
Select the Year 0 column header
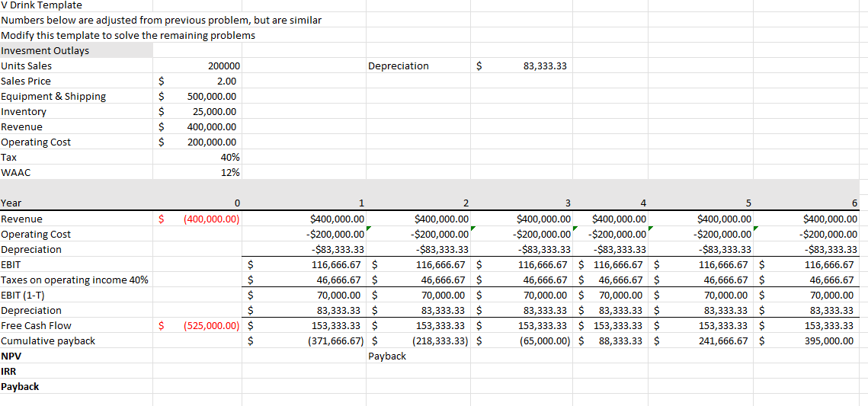pyautogui.click(x=237, y=203)
